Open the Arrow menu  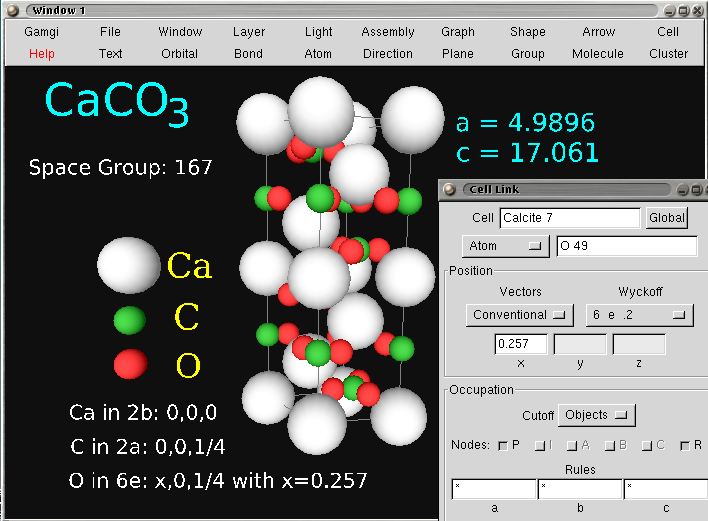point(598,32)
